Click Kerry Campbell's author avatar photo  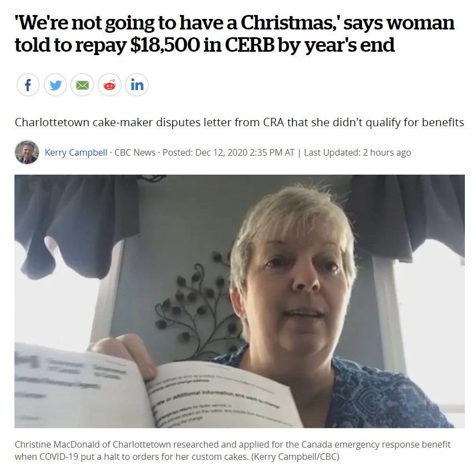click(x=27, y=152)
